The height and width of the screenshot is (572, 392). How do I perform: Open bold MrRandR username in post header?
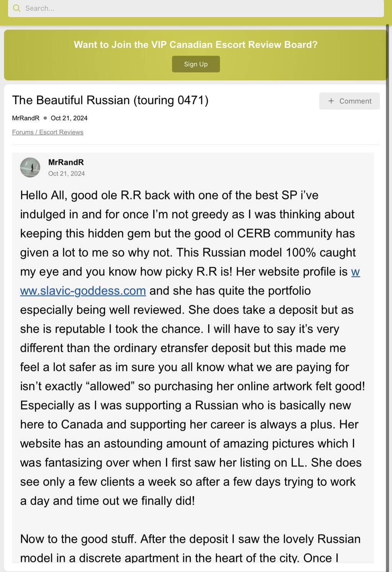coord(66,162)
